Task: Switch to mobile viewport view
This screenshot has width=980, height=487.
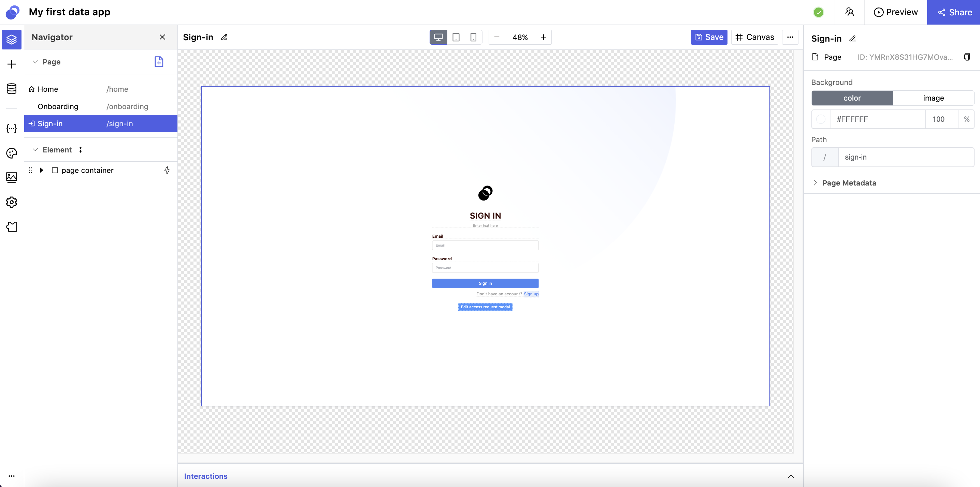Action: [x=473, y=37]
